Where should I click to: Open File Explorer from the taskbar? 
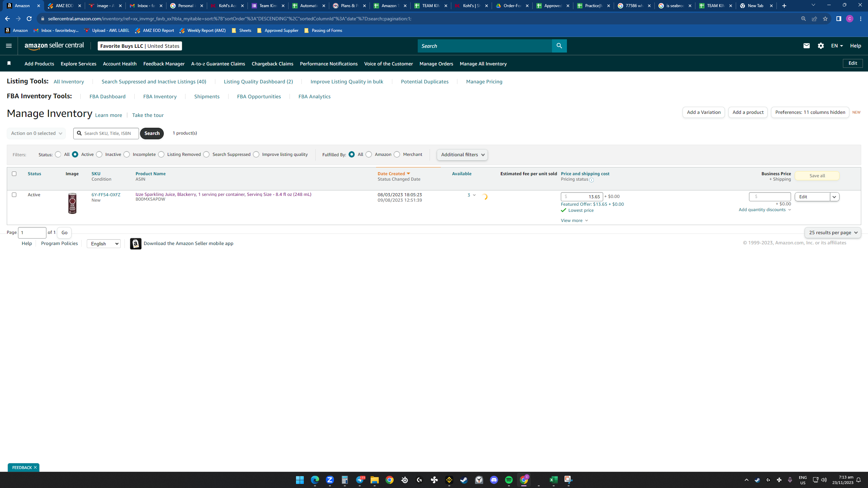[x=374, y=480]
